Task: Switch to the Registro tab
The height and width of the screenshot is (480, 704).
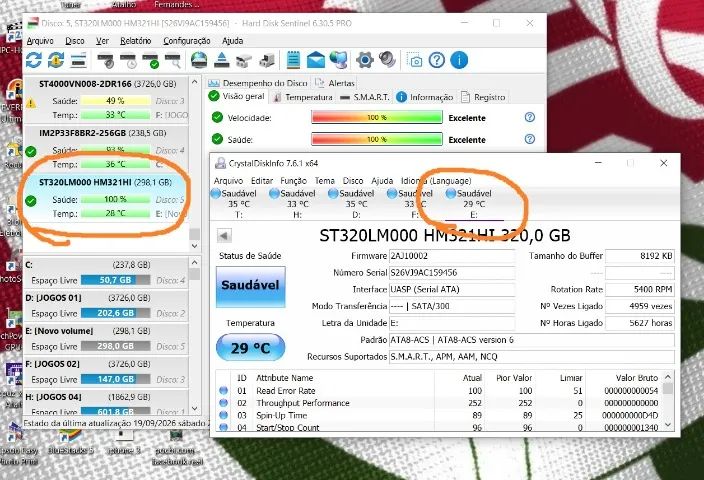Action: click(484, 97)
